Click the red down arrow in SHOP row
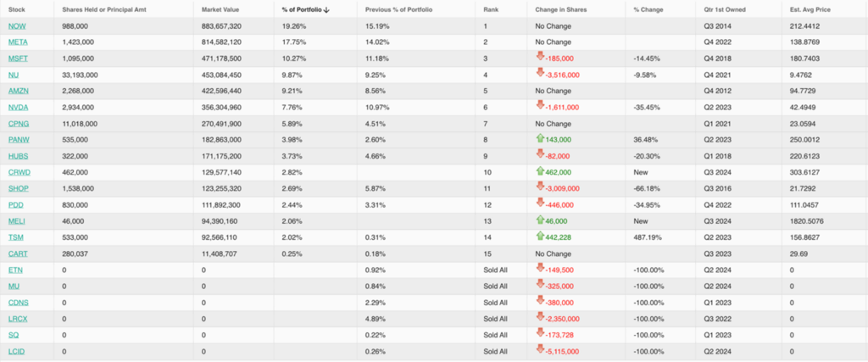The width and height of the screenshot is (868, 362). pyautogui.click(x=539, y=187)
